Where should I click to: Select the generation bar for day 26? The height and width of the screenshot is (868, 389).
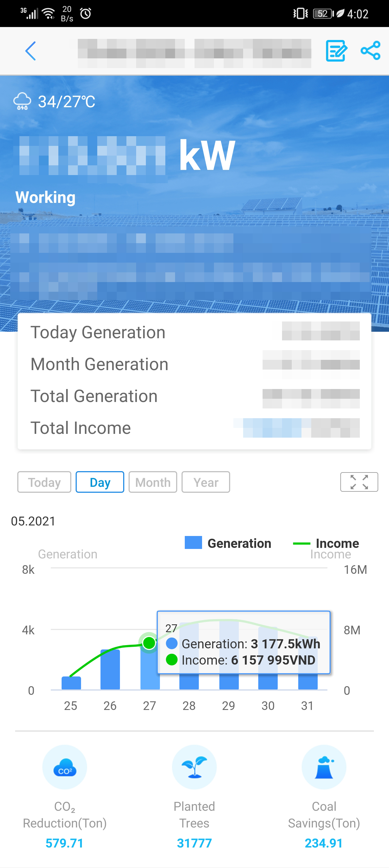coord(110,669)
